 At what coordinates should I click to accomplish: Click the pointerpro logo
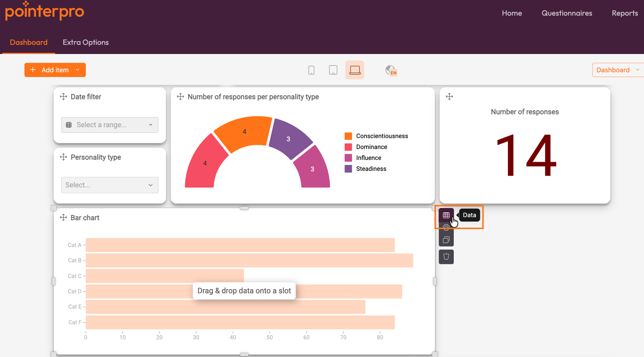[x=44, y=11]
